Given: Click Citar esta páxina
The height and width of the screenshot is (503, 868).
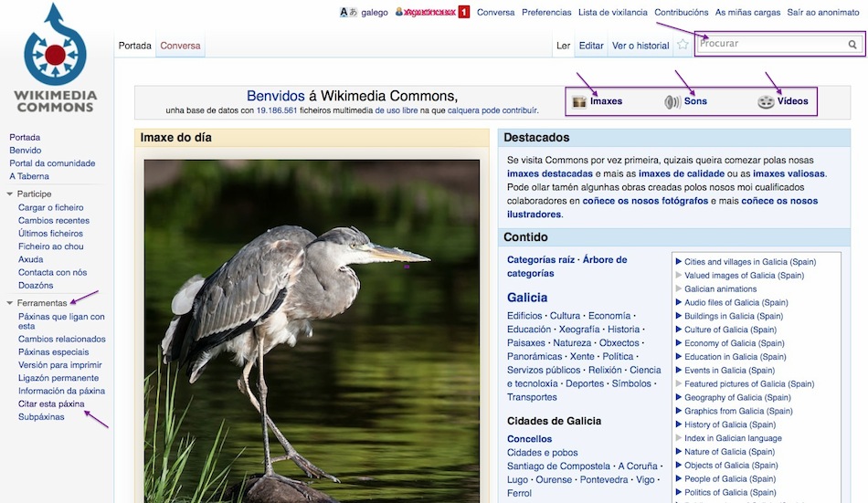Looking at the screenshot, I should pyautogui.click(x=51, y=403).
